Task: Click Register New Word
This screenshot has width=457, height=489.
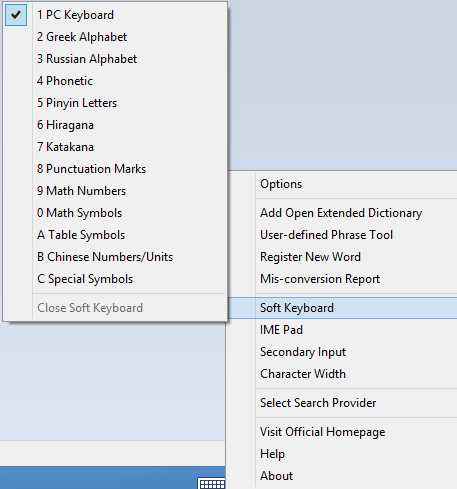Action: 342,257
